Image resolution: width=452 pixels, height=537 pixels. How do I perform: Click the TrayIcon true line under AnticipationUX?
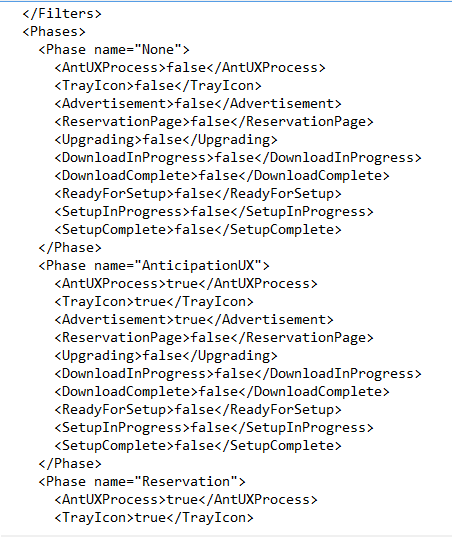(154, 302)
